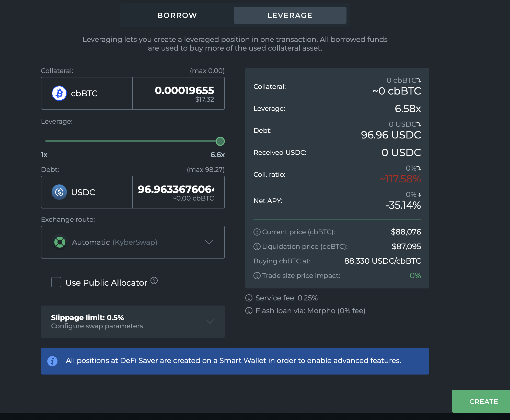This screenshot has width=510, height=420.
Task: Click the collateral amount input field
Action: pos(179,93)
